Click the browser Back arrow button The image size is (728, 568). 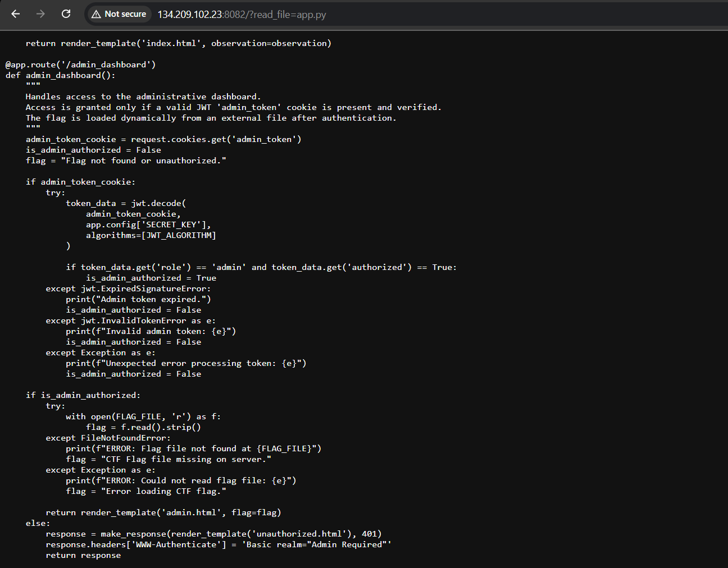click(x=16, y=14)
